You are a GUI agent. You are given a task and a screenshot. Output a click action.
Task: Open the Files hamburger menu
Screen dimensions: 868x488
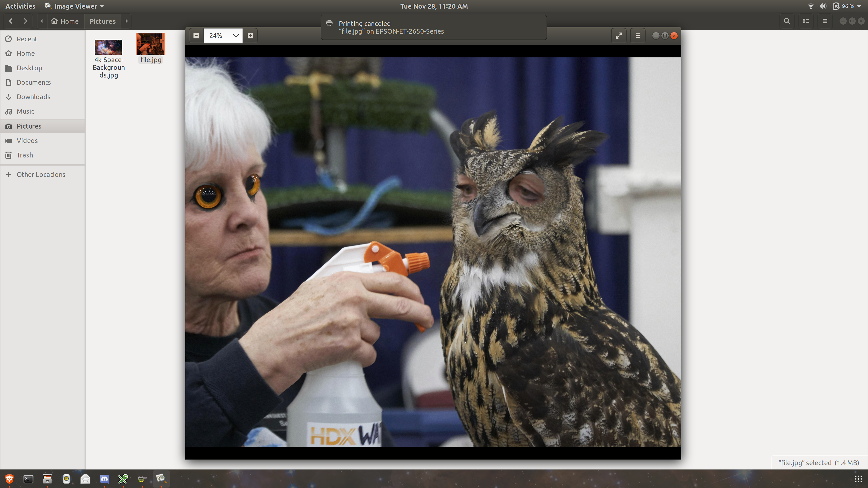pos(825,21)
